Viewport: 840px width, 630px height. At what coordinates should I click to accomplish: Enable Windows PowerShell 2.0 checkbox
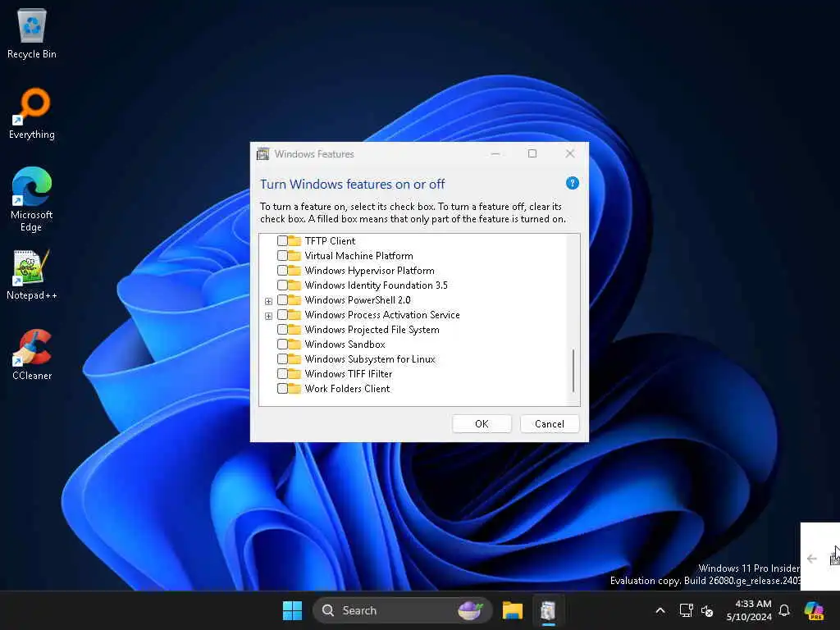282,300
